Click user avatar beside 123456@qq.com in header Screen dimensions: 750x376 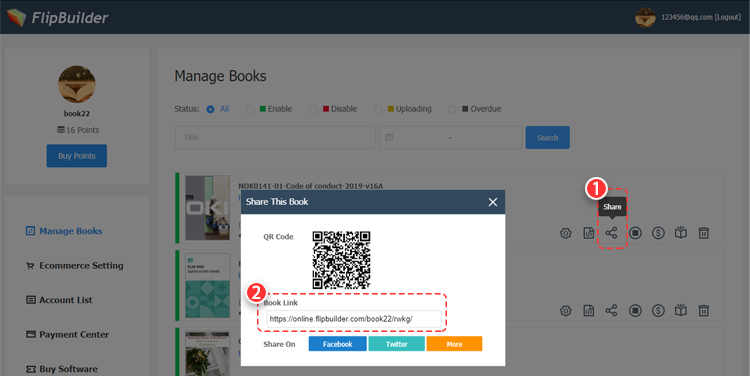coord(645,17)
